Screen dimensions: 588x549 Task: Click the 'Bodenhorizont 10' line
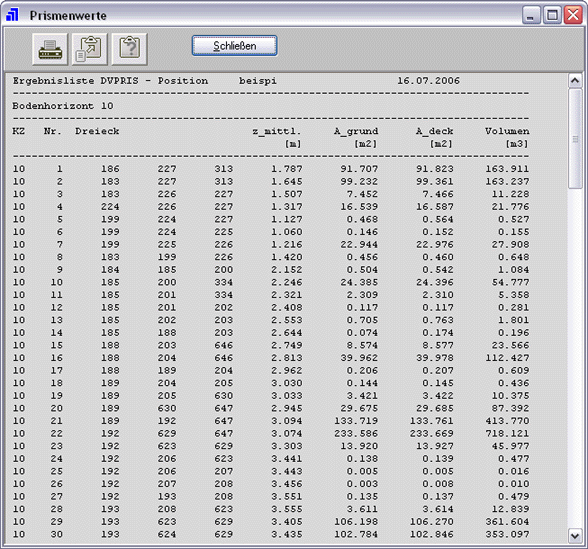(x=63, y=106)
